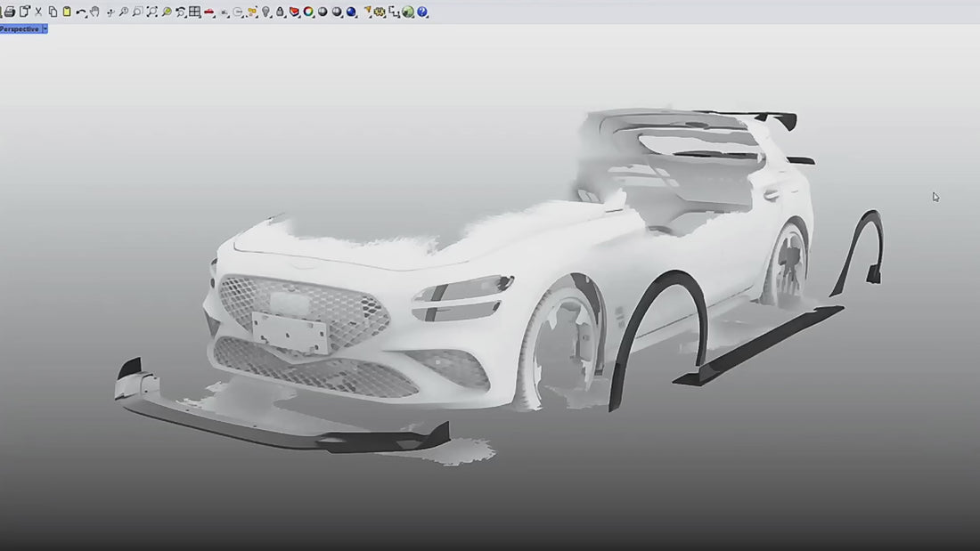Click the Print icon in toolbar

coord(10,12)
